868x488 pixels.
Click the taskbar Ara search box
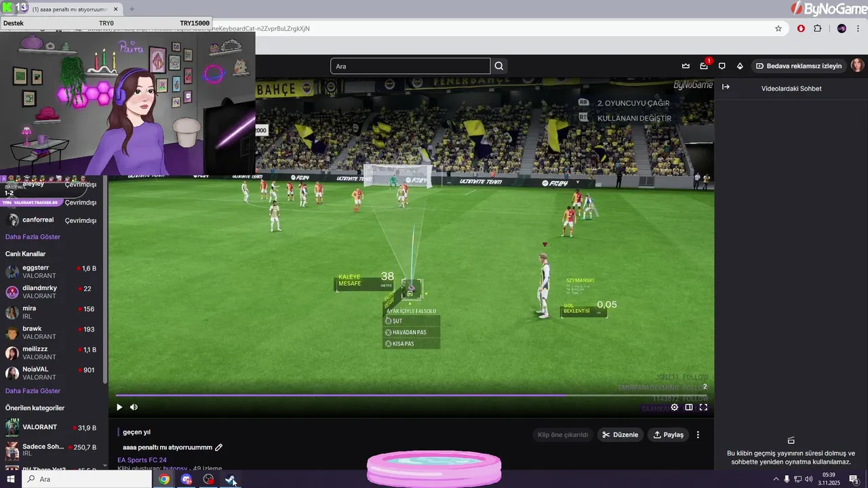click(x=86, y=479)
